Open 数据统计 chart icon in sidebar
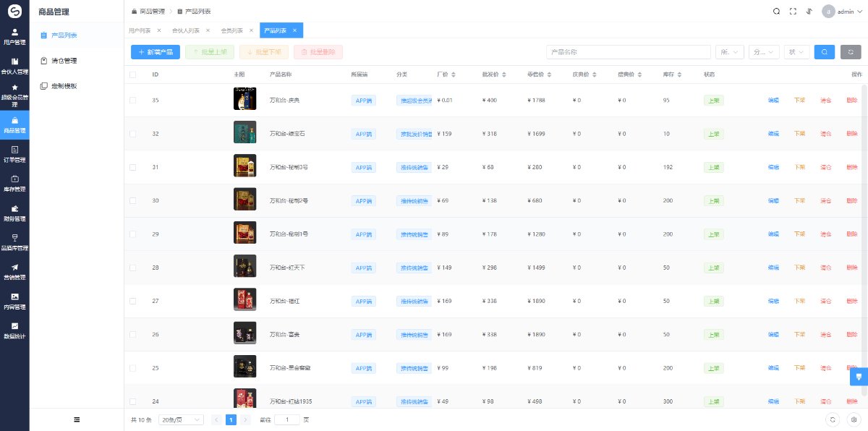This screenshot has width=868, height=431. (14, 325)
